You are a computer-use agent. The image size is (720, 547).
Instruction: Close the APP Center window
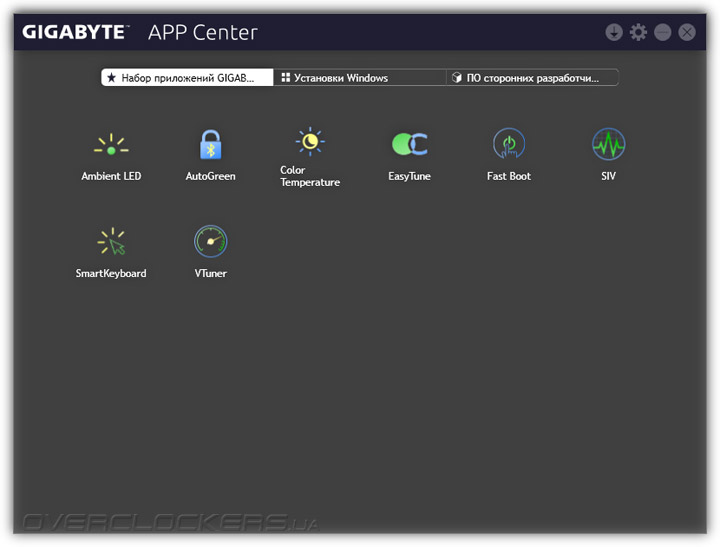[687, 32]
